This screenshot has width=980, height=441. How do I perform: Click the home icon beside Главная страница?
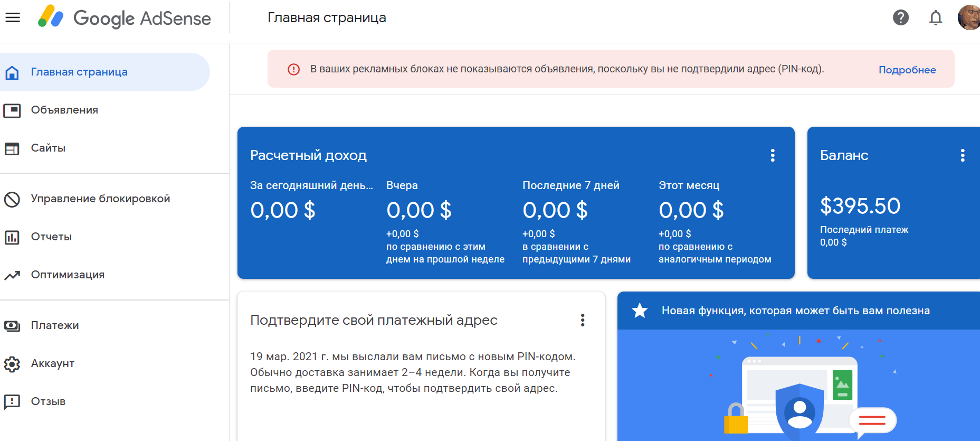(x=12, y=72)
